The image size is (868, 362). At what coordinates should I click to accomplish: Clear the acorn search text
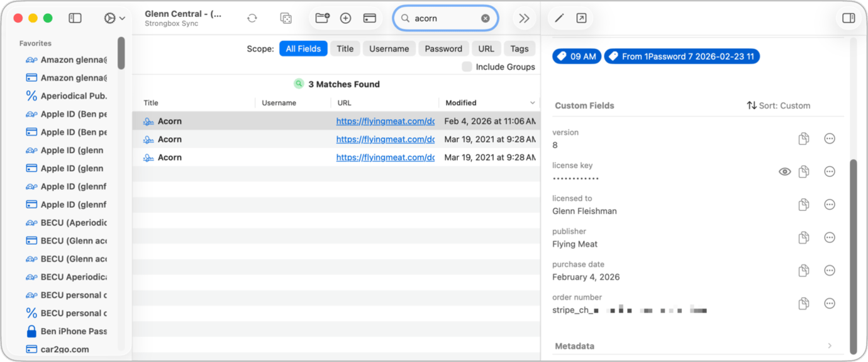(486, 18)
